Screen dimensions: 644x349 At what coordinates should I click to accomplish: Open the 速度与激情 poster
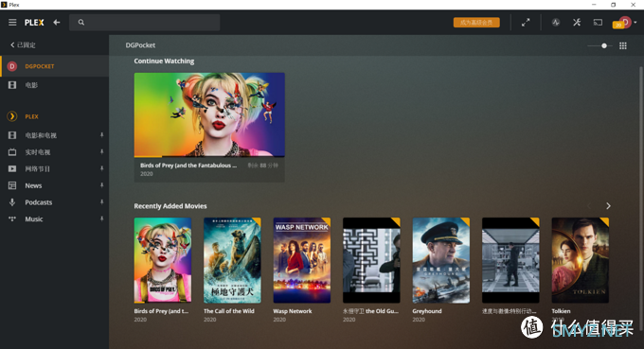pos(510,260)
